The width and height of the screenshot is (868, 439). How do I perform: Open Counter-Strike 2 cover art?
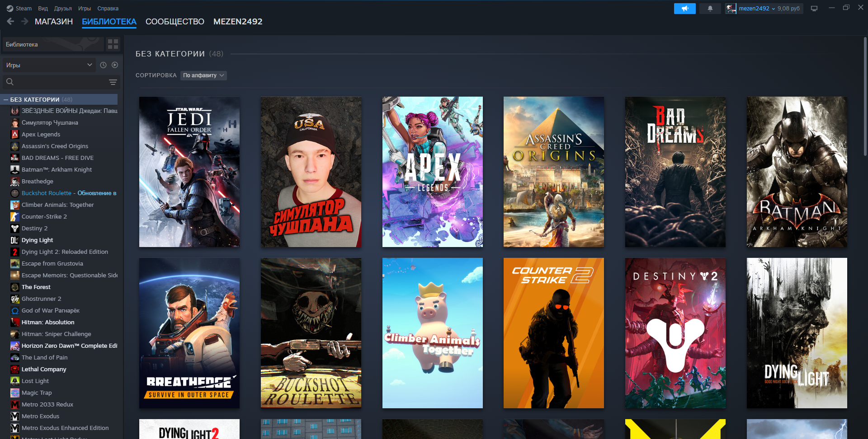tap(554, 333)
